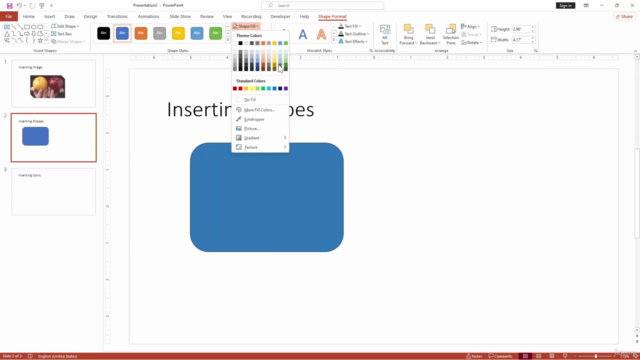Open the Align dropdown
This screenshot has height=360, width=640.
pyautogui.click(x=471, y=27)
